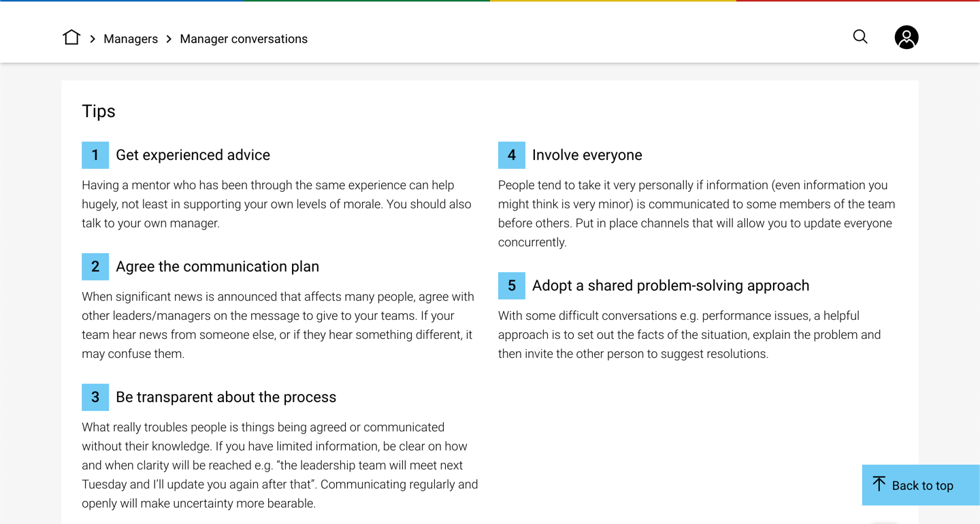Select badge 3 beside Be transparent about the process
Viewport: 980px width, 524px height.
[95, 397]
